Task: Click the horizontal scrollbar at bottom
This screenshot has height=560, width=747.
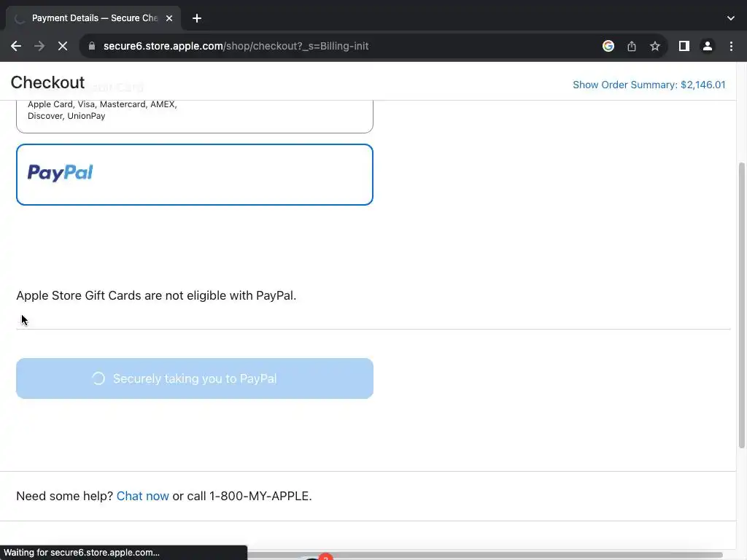Action: pyautogui.click(x=485, y=555)
